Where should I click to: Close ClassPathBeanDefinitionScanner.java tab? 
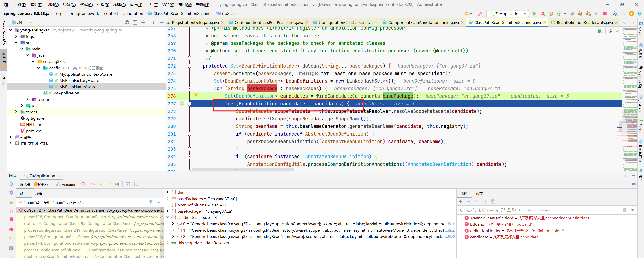coord(545,22)
